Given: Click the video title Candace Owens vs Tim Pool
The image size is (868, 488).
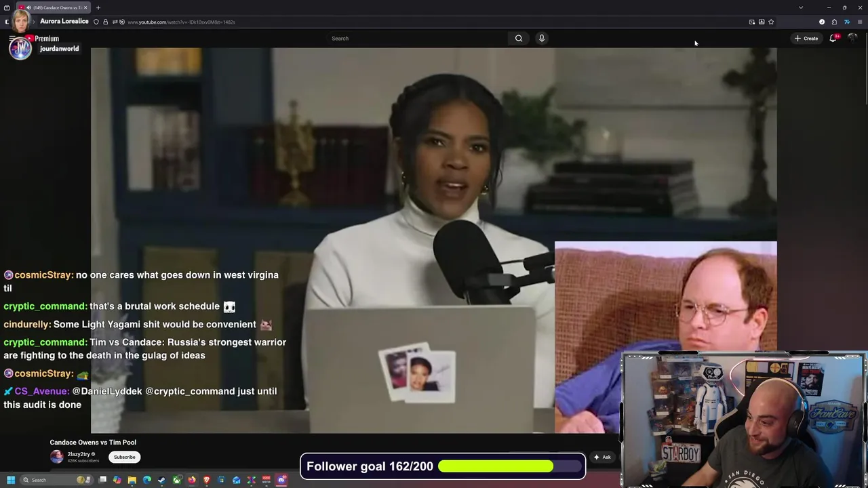Looking at the screenshot, I should 93,443.
